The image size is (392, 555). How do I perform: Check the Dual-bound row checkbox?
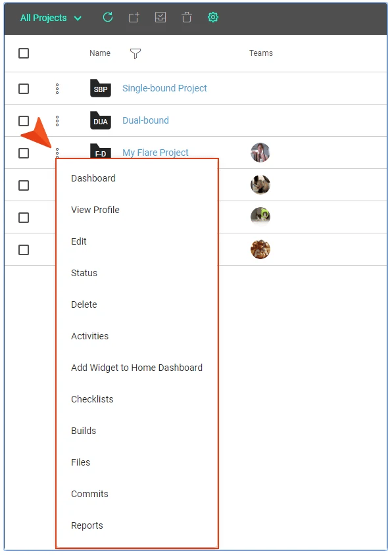tap(24, 121)
